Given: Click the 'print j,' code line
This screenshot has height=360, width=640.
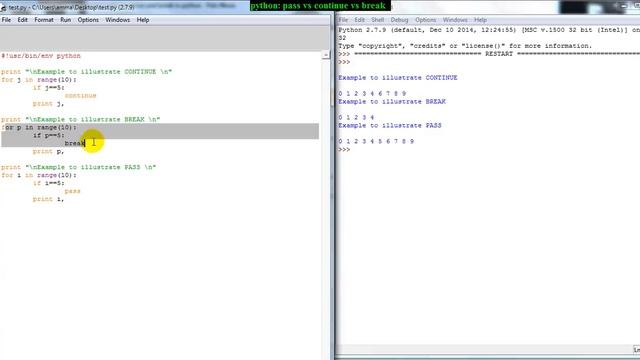Looking at the screenshot, I should pos(49,104).
